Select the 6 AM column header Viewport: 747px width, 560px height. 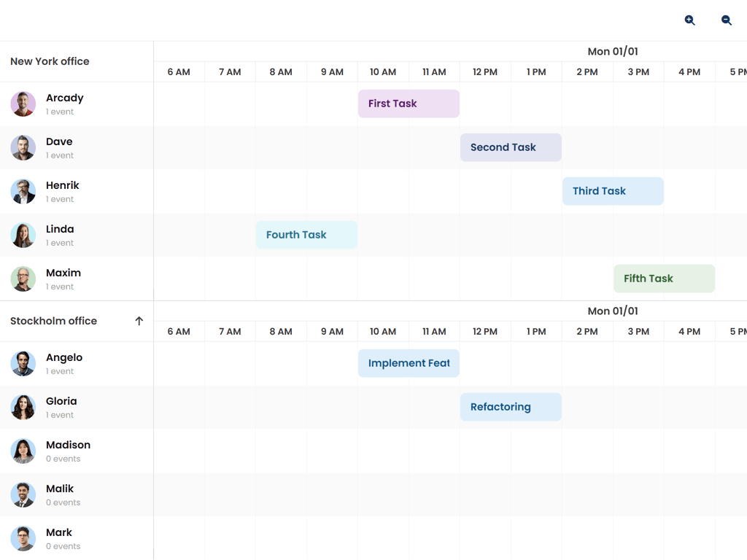point(179,71)
